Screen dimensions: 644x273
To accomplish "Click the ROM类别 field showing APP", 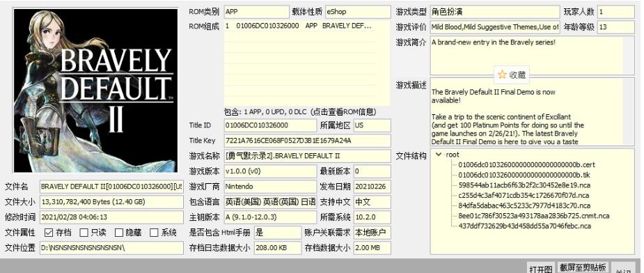I will (x=256, y=12).
